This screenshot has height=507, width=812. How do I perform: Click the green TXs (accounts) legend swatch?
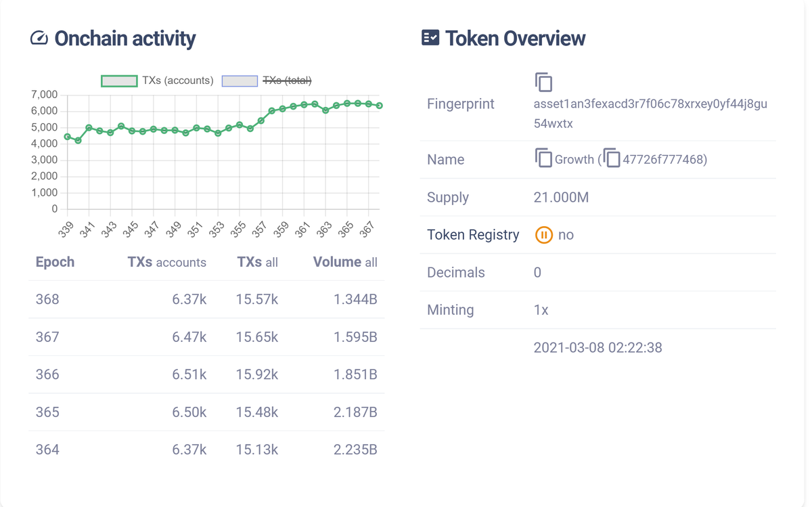pyautogui.click(x=119, y=81)
